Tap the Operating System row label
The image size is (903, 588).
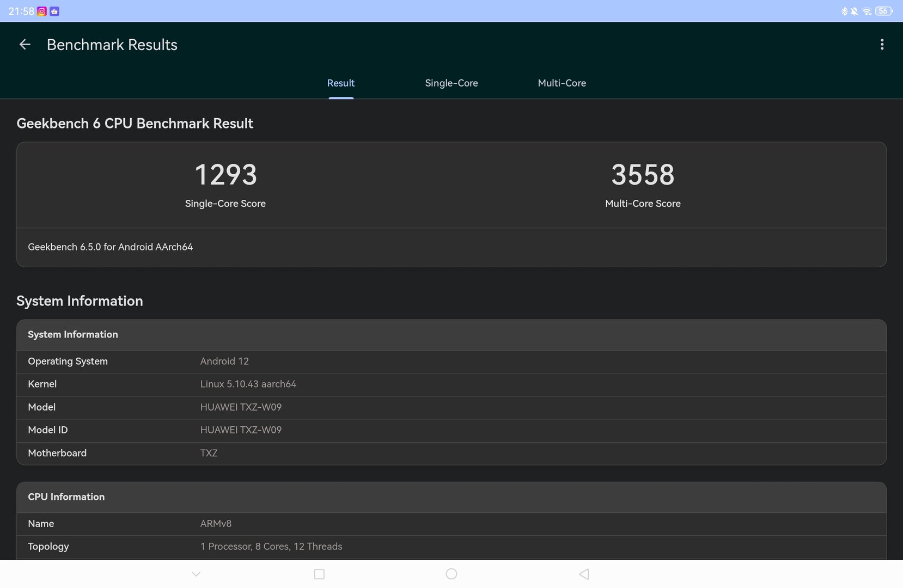pos(68,362)
